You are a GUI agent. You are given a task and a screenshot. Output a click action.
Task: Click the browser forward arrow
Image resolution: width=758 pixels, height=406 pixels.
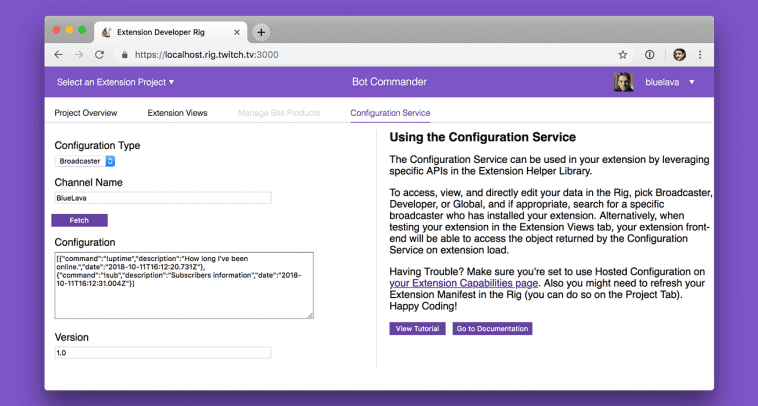(79, 55)
